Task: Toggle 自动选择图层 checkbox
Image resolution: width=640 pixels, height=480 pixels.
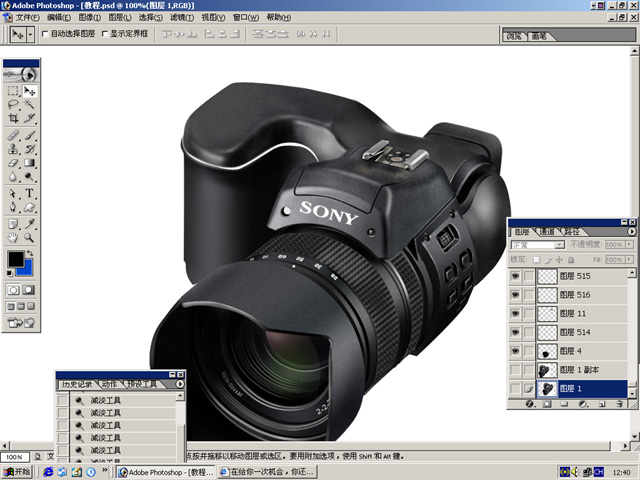Action: pos(45,34)
